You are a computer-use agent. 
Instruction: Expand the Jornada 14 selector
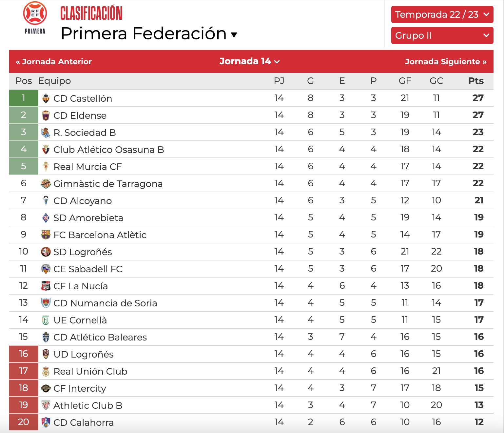tap(249, 61)
